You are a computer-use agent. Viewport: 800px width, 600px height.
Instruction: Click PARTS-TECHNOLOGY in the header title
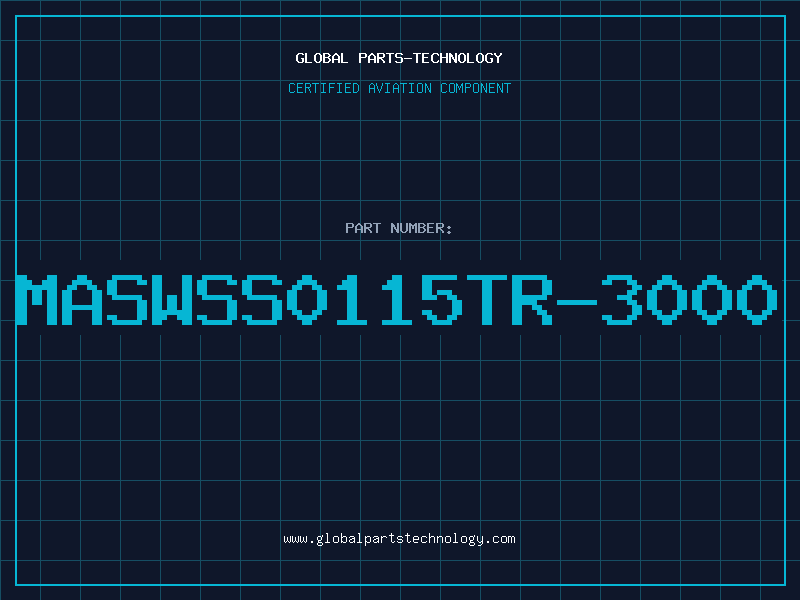coord(430,58)
